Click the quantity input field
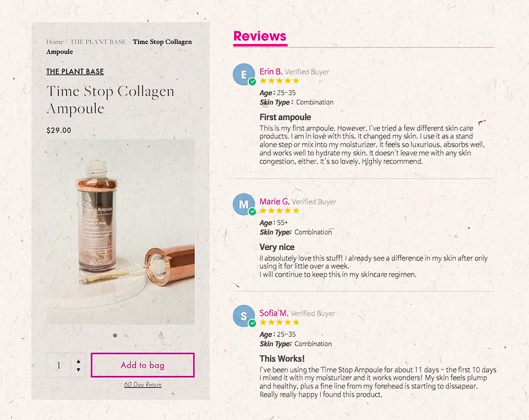This screenshot has height=420, width=529. coord(60,365)
